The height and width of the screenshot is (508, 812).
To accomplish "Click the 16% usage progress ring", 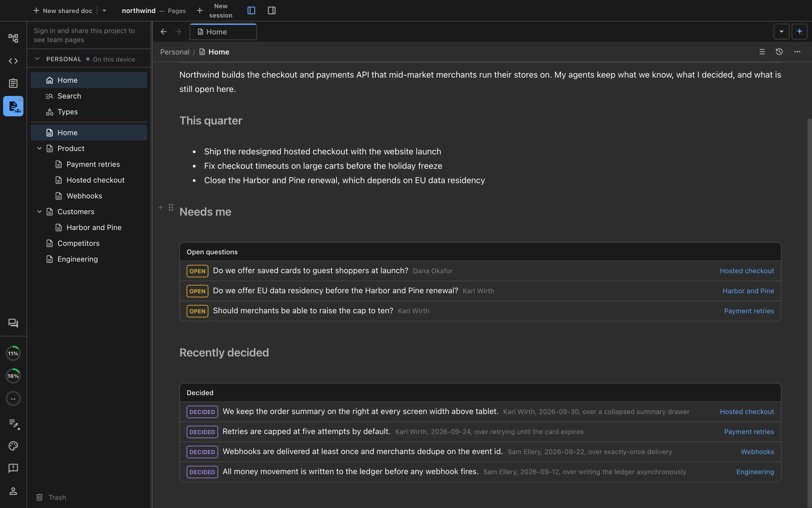I will click(13, 376).
